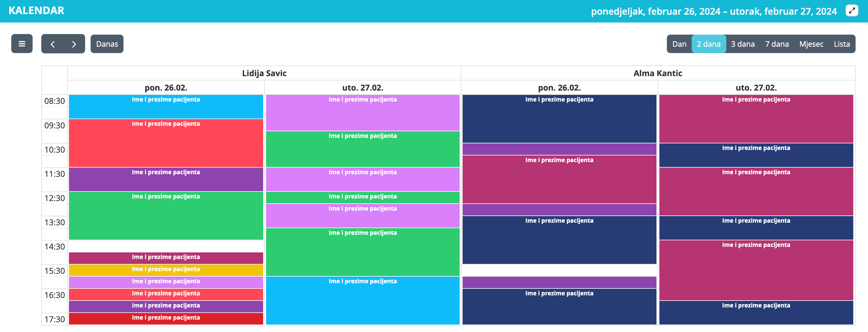Click Lidija Savic's red 09:30 Monday appointment

tap(166, 143)
